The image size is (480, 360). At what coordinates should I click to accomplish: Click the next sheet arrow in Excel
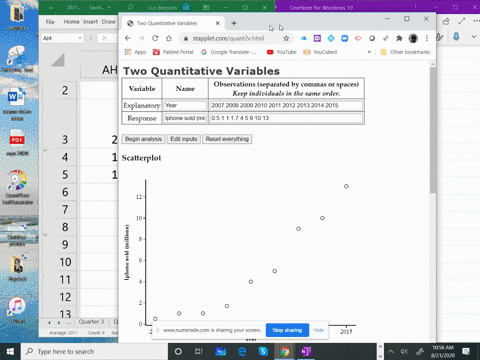(59, 323)
